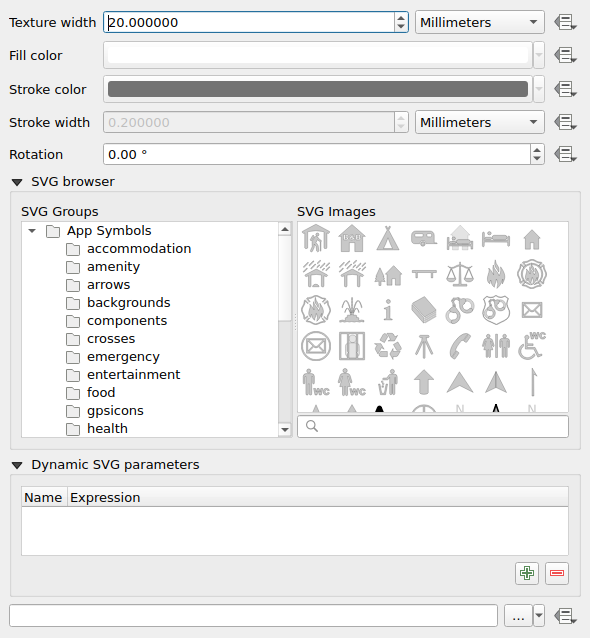Pick the teepee tent SVG image
This screenshot has height=638, width=590.
388,238
